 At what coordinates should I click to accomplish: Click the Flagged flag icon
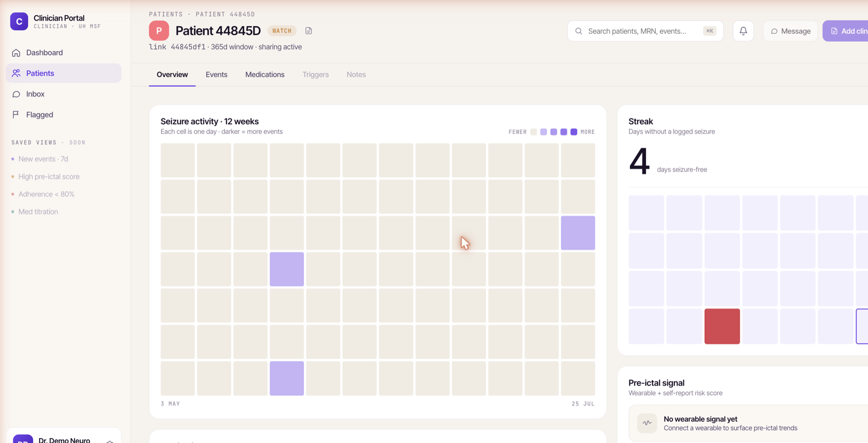(16, 114)
